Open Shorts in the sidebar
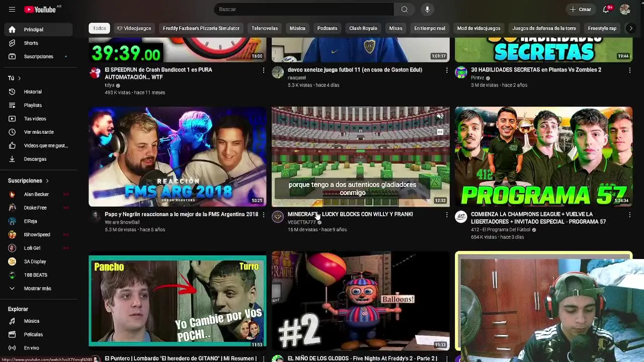 pyautogui.click(x=38, y=43)
